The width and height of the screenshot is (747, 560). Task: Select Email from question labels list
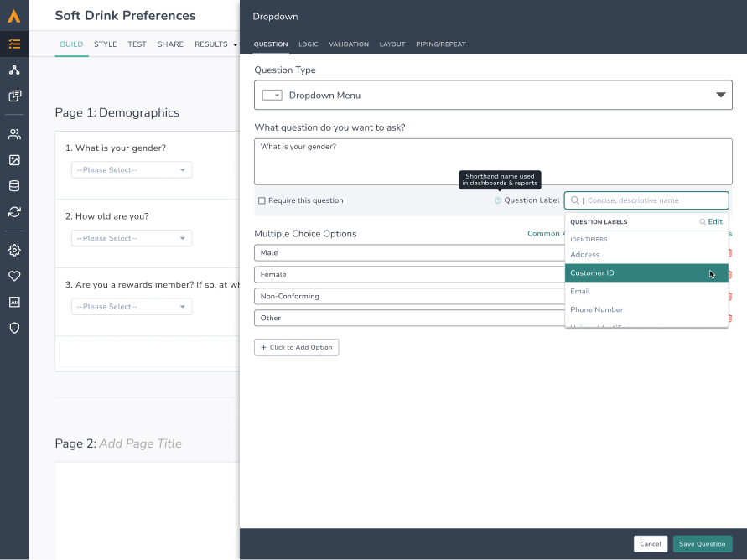tap(646, 292)
